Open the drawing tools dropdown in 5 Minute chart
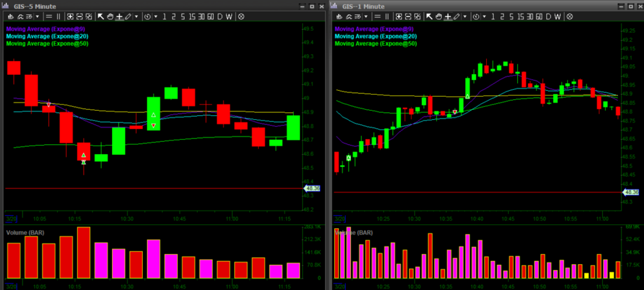Image resolution: width=644 pixels, height=290 pixels. [x=137, y=16]
